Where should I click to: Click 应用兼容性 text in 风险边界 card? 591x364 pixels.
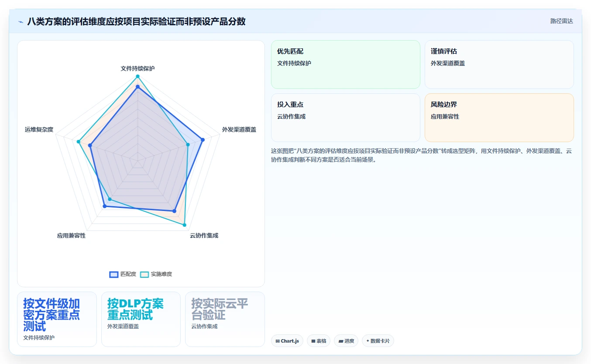pyautogui.click(x=445, y=116)
